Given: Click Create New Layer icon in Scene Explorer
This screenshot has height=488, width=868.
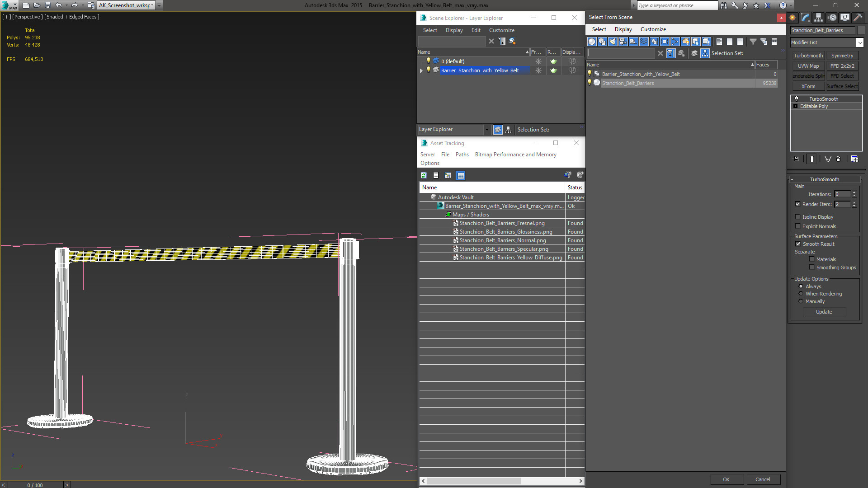Looking at the screenshot, I should (512, 41).
